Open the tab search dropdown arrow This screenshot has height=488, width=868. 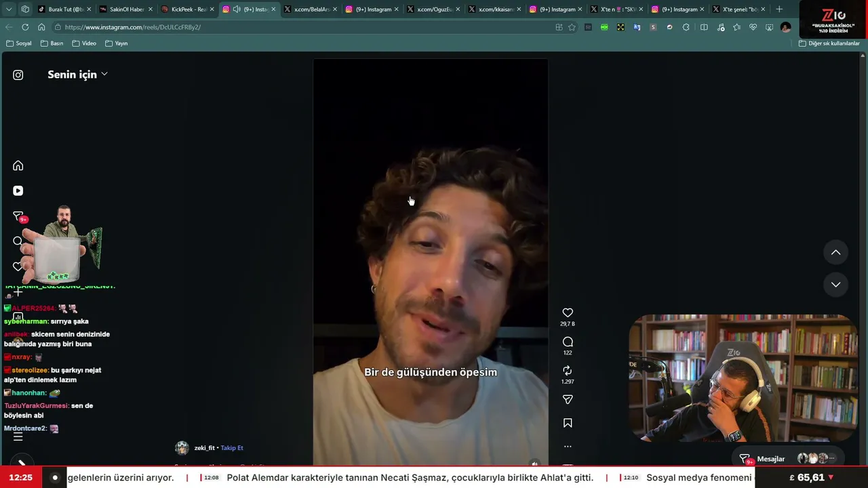[9, 9]
